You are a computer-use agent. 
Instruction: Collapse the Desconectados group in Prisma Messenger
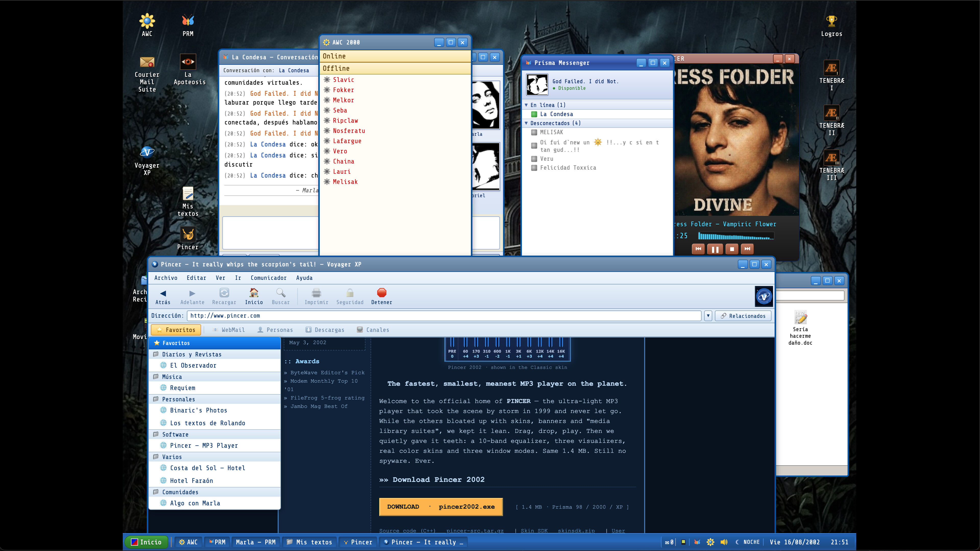pyautogui.click(x=526, y=123)
